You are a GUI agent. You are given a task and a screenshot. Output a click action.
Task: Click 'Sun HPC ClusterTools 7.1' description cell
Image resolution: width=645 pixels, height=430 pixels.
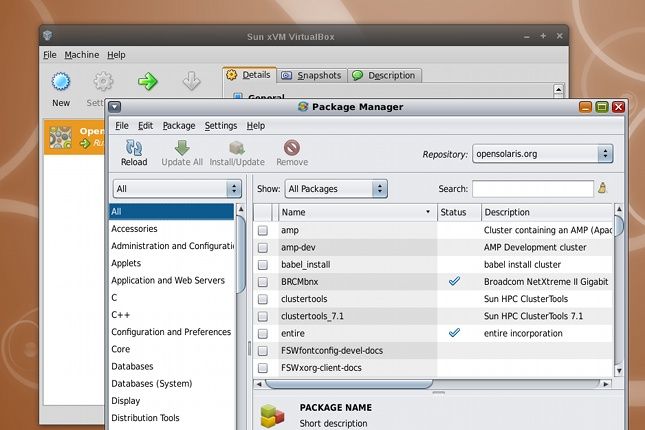[x=547, y=316]
